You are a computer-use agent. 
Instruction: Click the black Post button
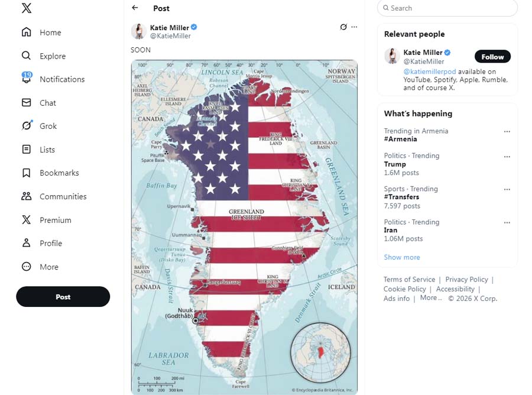(63, 297)
